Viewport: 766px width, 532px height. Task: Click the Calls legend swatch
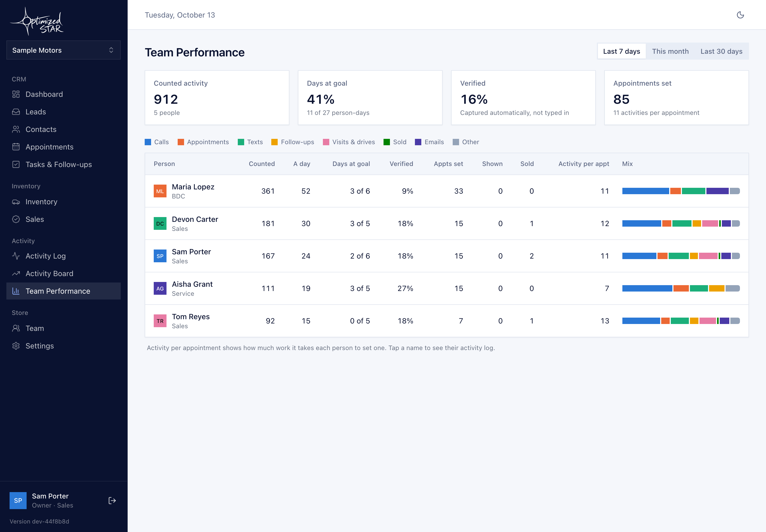pos(148,142)
